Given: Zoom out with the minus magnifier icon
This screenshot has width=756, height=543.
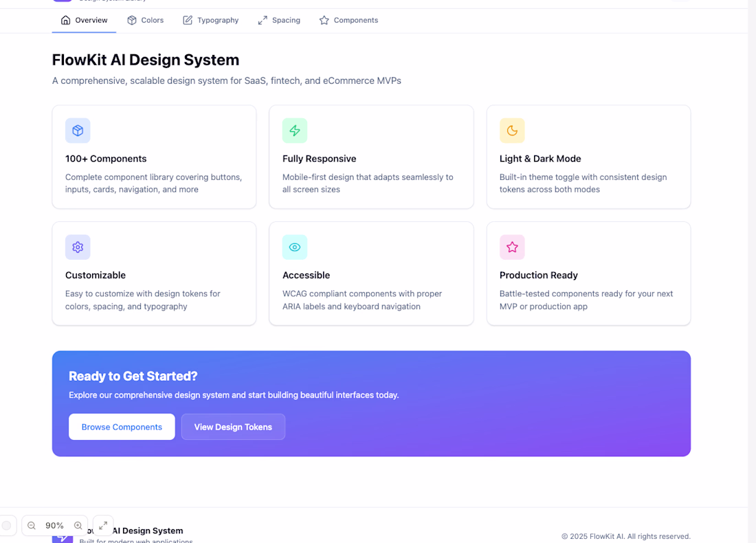Looking at the screenshot, I should [x=32, y=526].
